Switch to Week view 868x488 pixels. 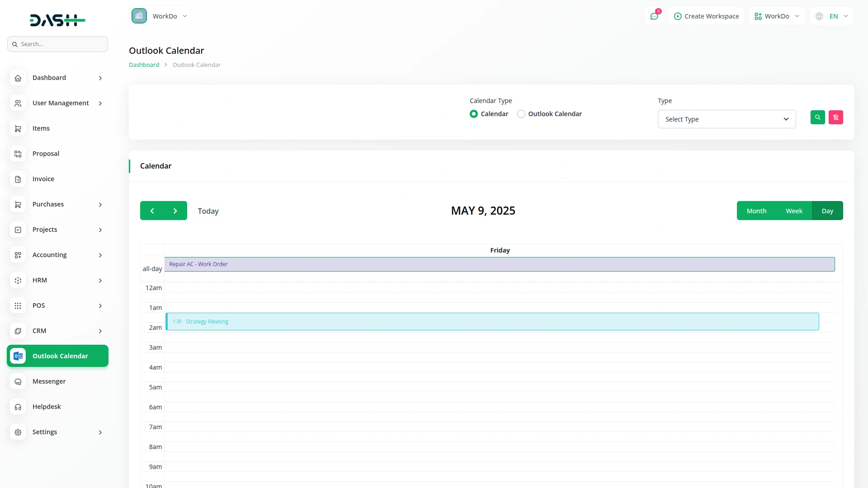[794, 211]
